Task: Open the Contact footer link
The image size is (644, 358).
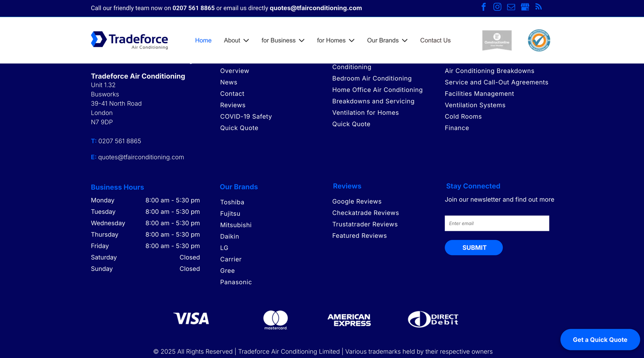Action: [x=232, y=94]
